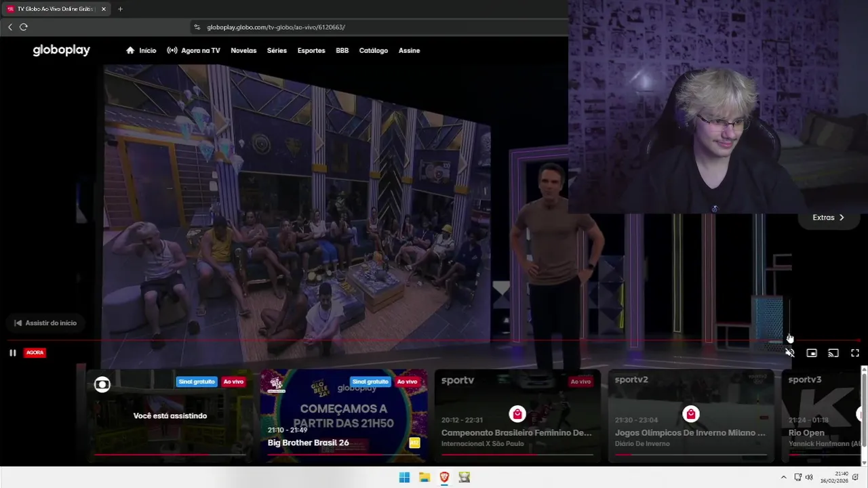Open the Windows Start menu

tap(404, 477)
